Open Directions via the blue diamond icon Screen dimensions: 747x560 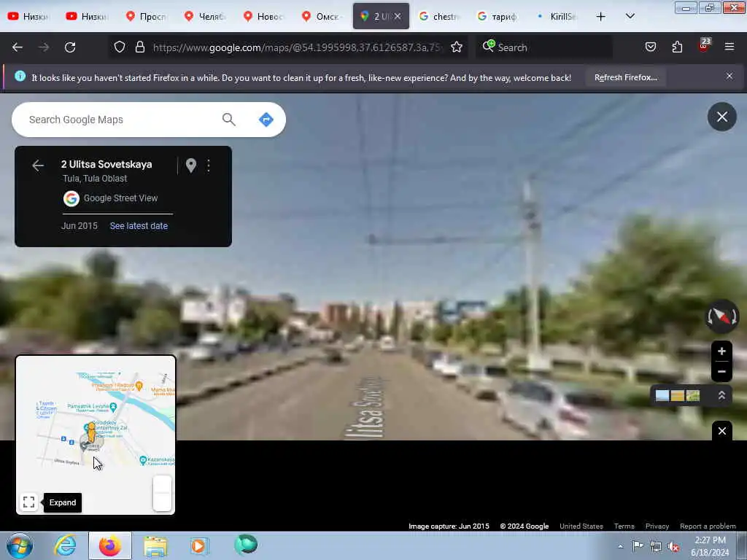(266, 120)
